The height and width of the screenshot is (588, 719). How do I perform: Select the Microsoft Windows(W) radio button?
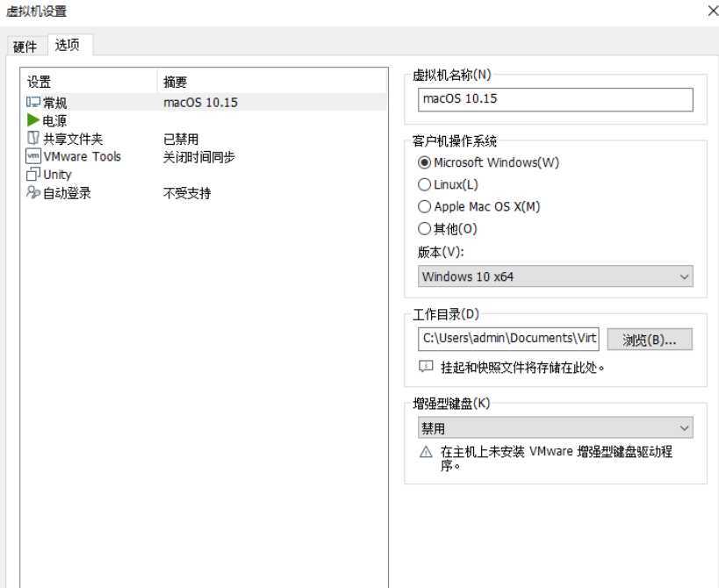point(424,162)
